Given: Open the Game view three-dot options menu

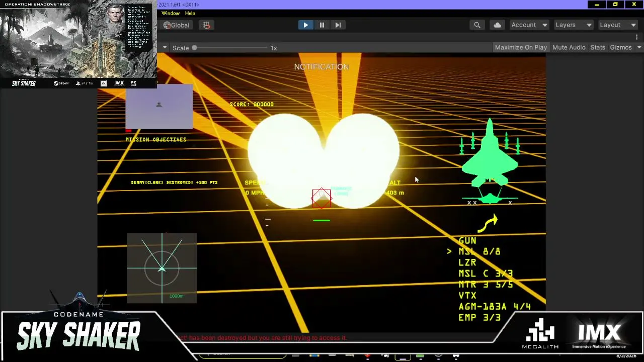Looking at the screenshot, I should (636, 36).
